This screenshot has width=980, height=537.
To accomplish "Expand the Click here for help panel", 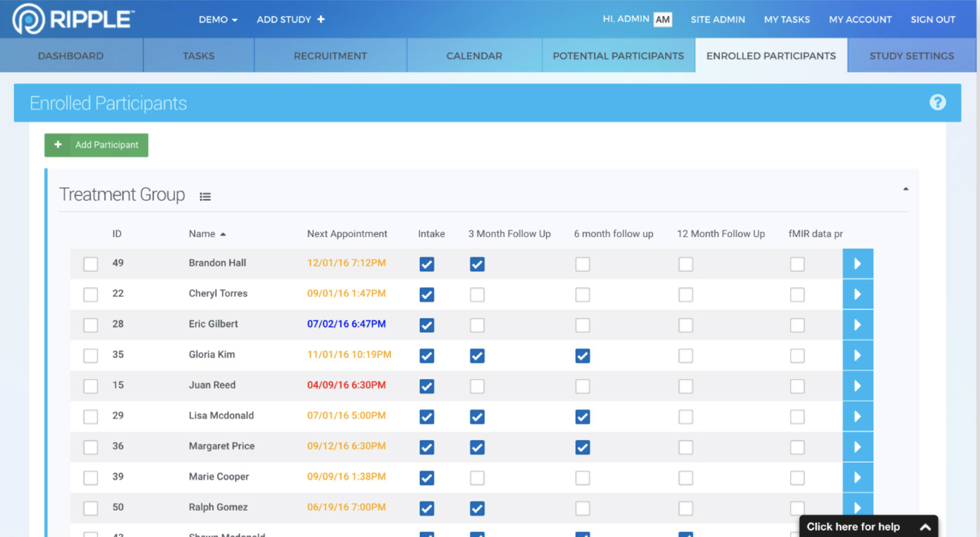I will [868, 527].
